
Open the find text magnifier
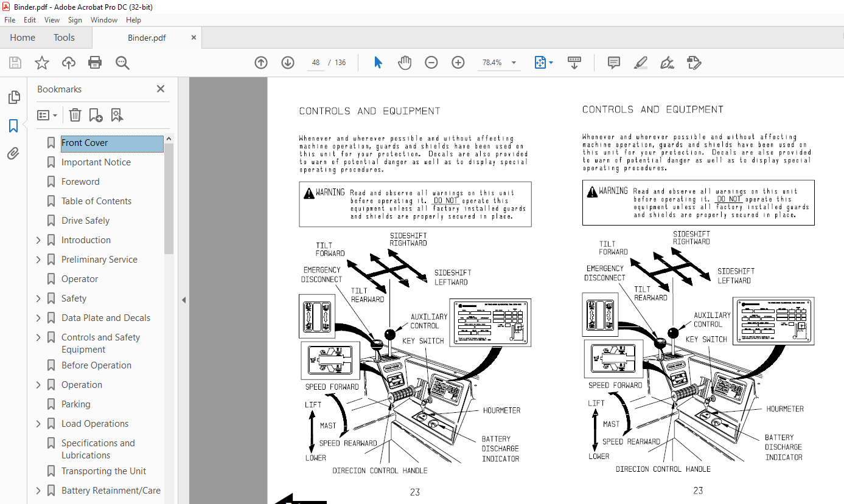pyautogui.click(x=122, y=63)
